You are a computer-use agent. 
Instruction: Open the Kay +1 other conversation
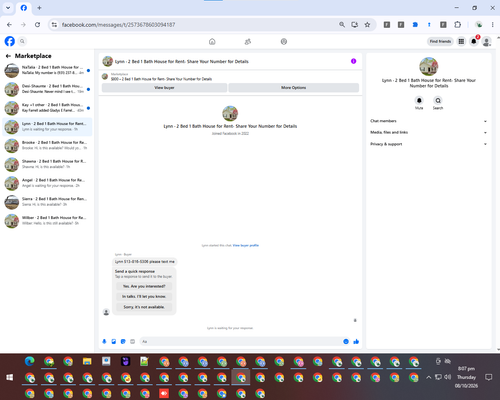pos(47,108)
